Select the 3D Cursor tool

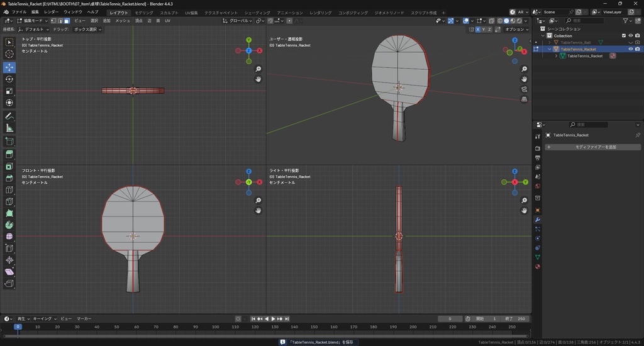[9, 54]
